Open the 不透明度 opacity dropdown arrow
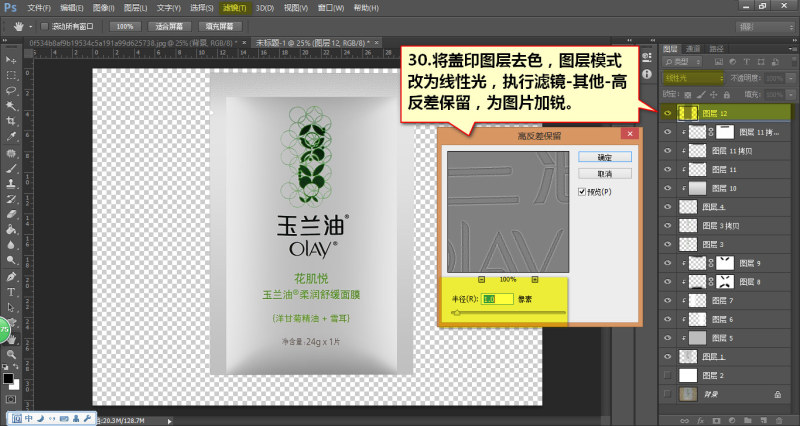The width and height of the screenshot is (800, 426). click(x=791, y=79)
